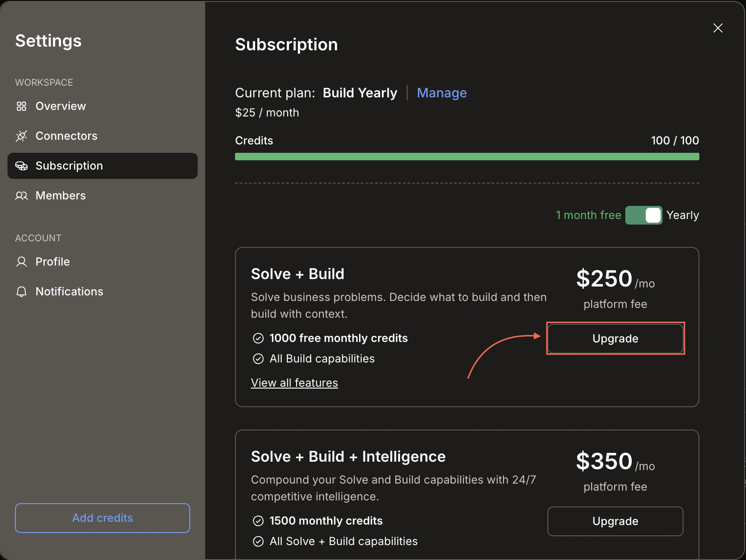Select the Overview grid icon
The width and height of the screenshot is (746, 560).
21,106
